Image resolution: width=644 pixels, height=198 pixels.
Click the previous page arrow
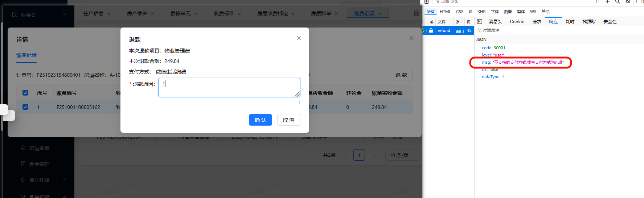(345, 155)
